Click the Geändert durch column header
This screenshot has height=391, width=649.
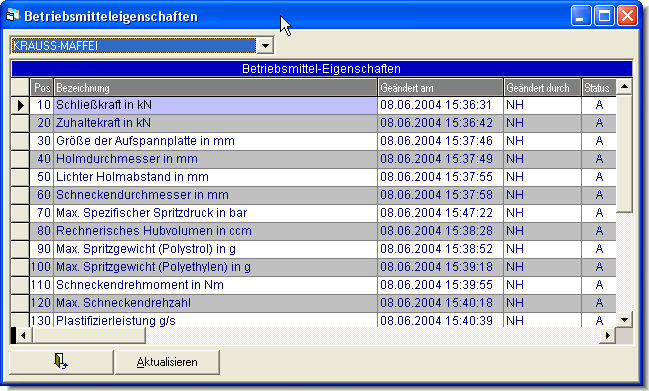542,87
